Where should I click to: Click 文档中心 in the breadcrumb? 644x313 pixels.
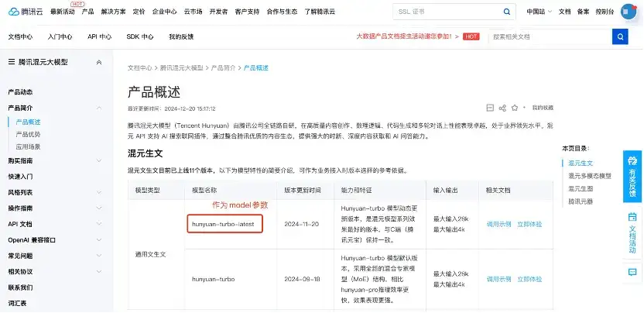point(139,68)
